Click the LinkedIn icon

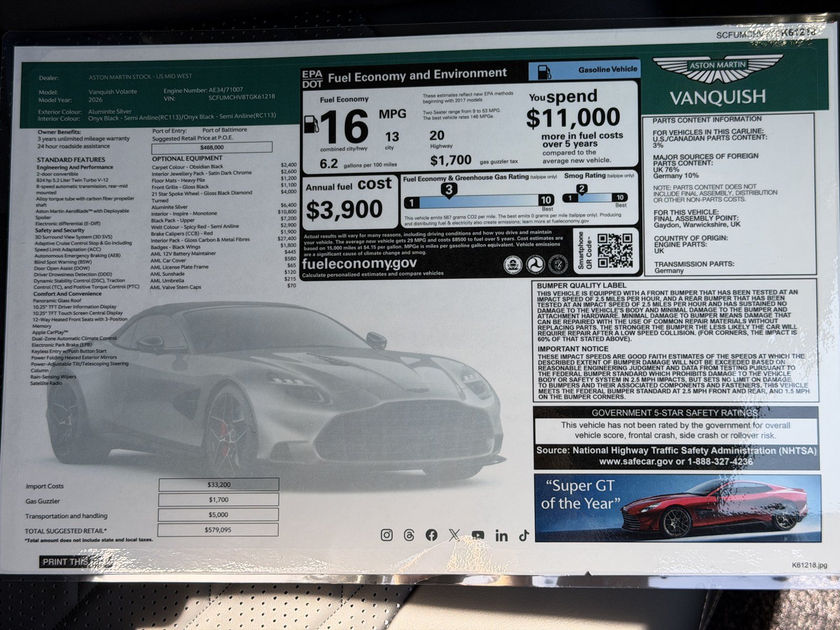click(x=501, y=535)
